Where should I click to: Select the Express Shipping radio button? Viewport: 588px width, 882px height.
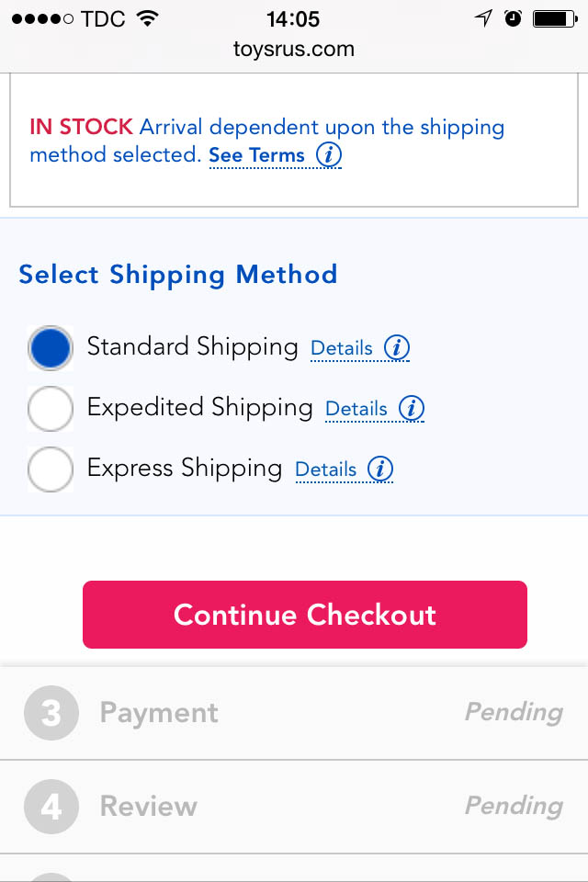pyautogui.click(x=51, y=470)
